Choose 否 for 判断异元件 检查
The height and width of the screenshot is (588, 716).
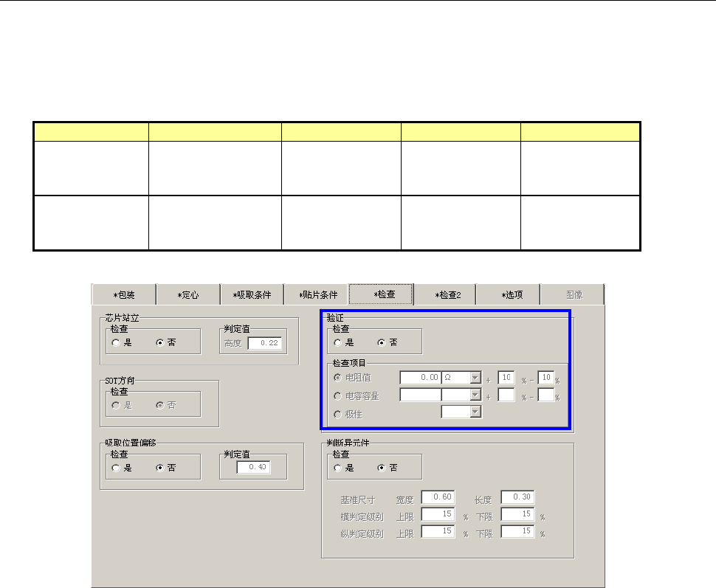click(x=382, y=468)
